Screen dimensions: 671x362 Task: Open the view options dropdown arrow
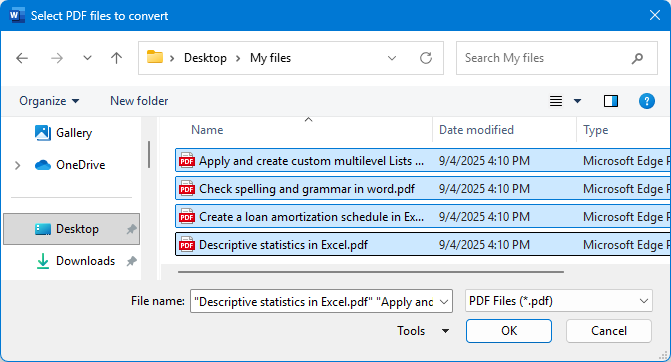pyautogui.click(x=577, y=101)
